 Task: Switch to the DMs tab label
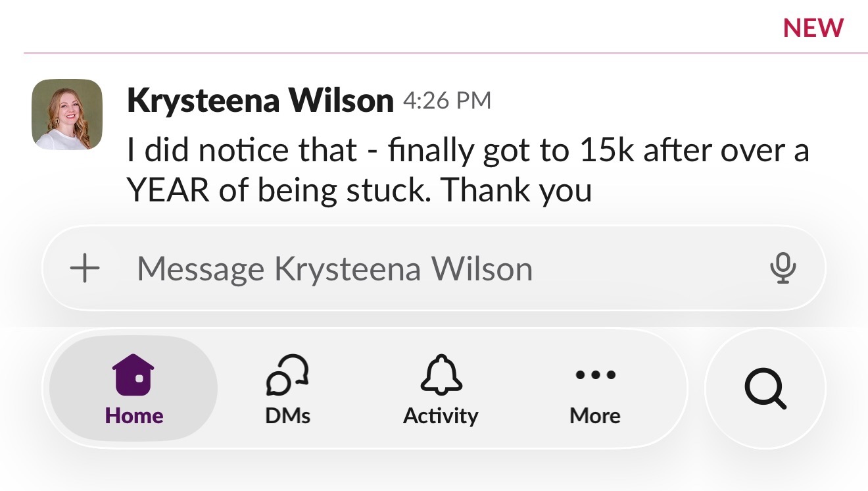287,416
